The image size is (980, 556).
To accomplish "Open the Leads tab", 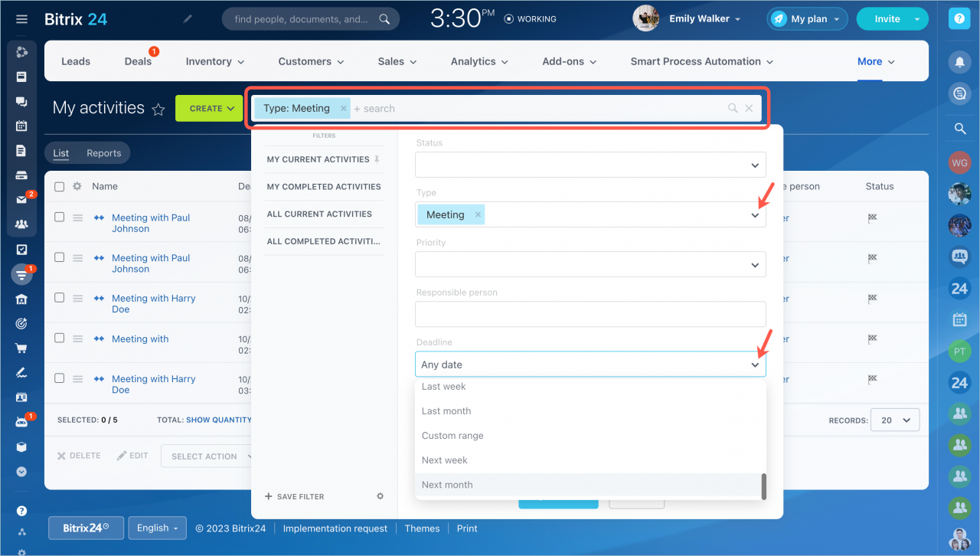I will tap(76, 61).
